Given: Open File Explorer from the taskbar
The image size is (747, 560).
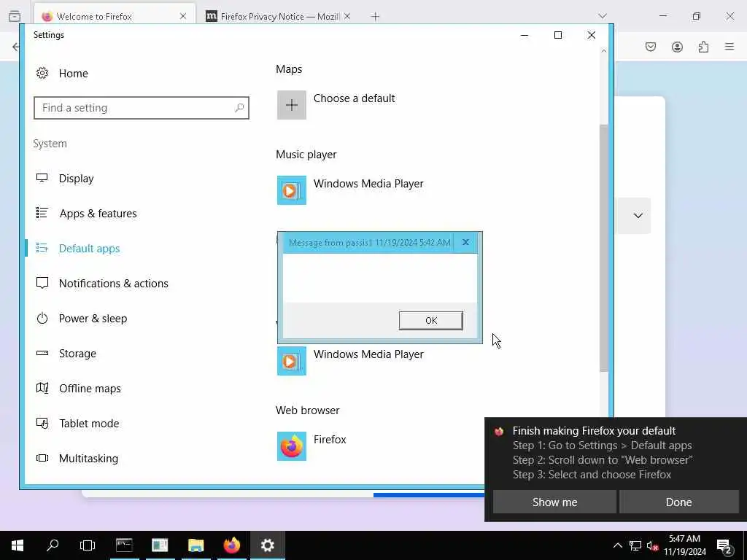Looking at the screenshot, I should click(196, 545).
